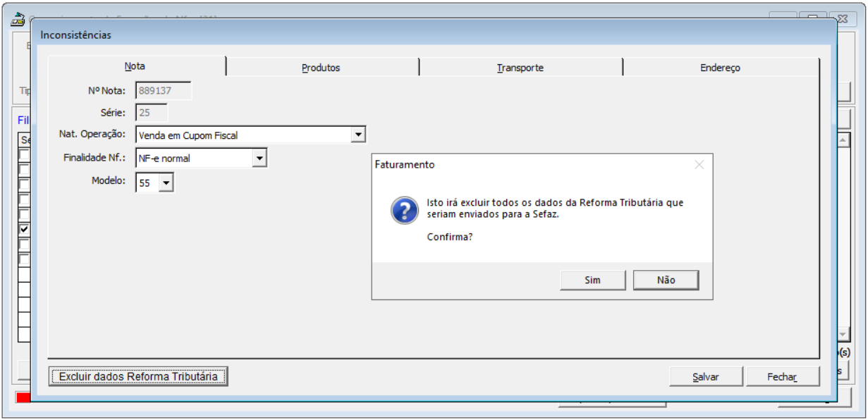Toggle the checked checkbox in the background list
The width and height of the screenshot is (868, 420).
[24, 229]
